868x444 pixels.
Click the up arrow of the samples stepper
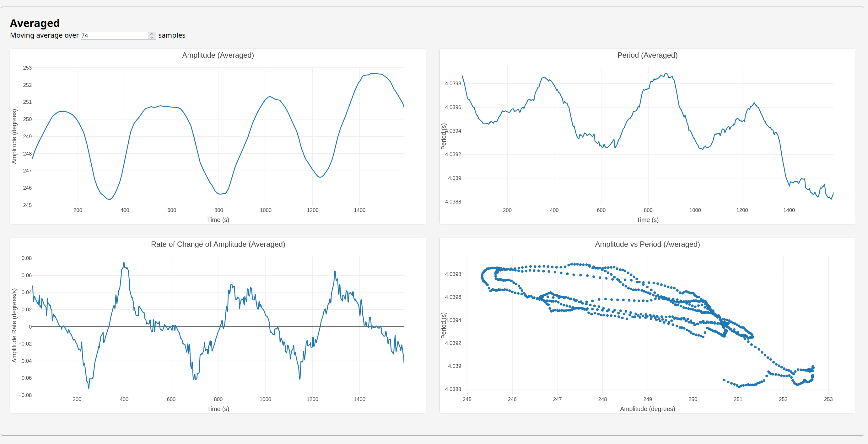(x=152, y=34)
